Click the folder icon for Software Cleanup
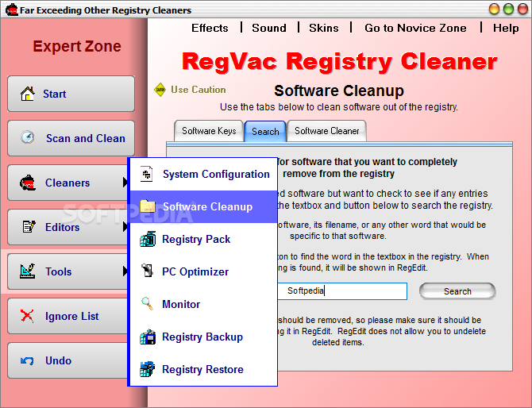 [x=148, y=206]
